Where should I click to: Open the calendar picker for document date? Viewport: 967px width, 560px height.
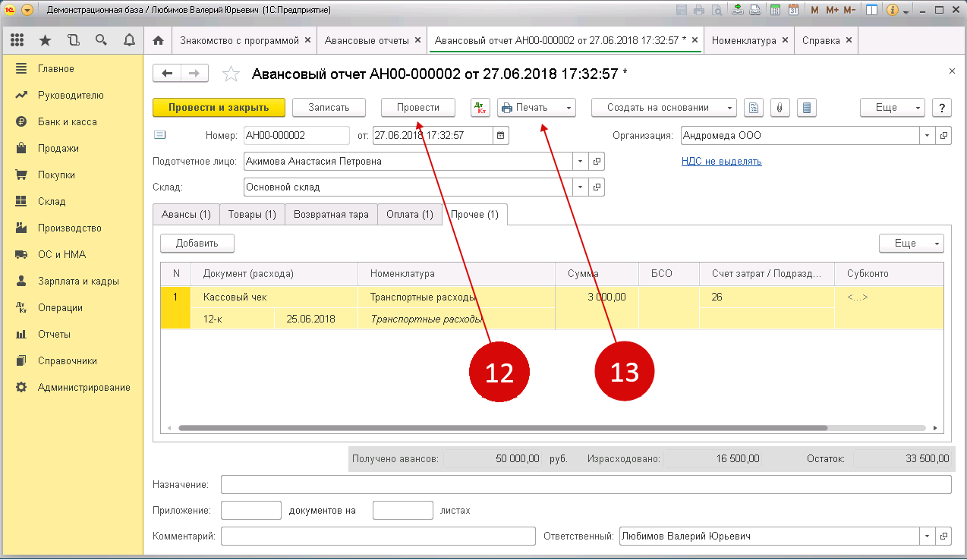pos(500,136)
